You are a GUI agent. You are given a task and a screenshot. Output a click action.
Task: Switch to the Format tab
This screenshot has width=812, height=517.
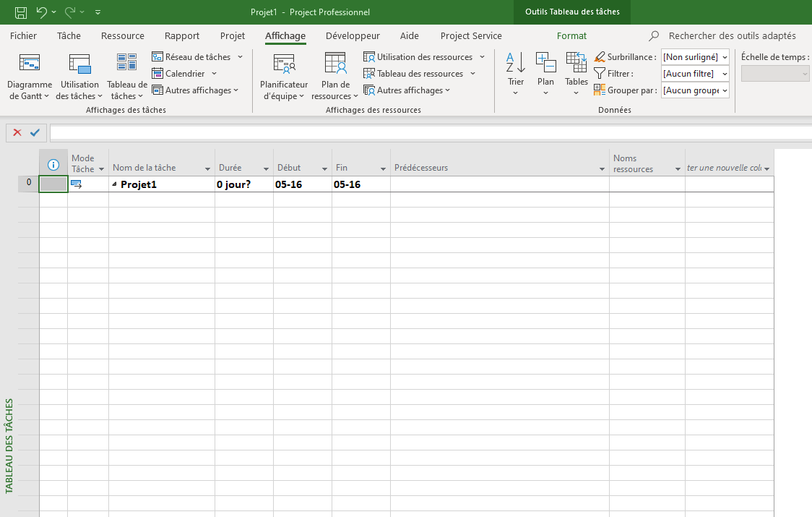coord(571,35)
